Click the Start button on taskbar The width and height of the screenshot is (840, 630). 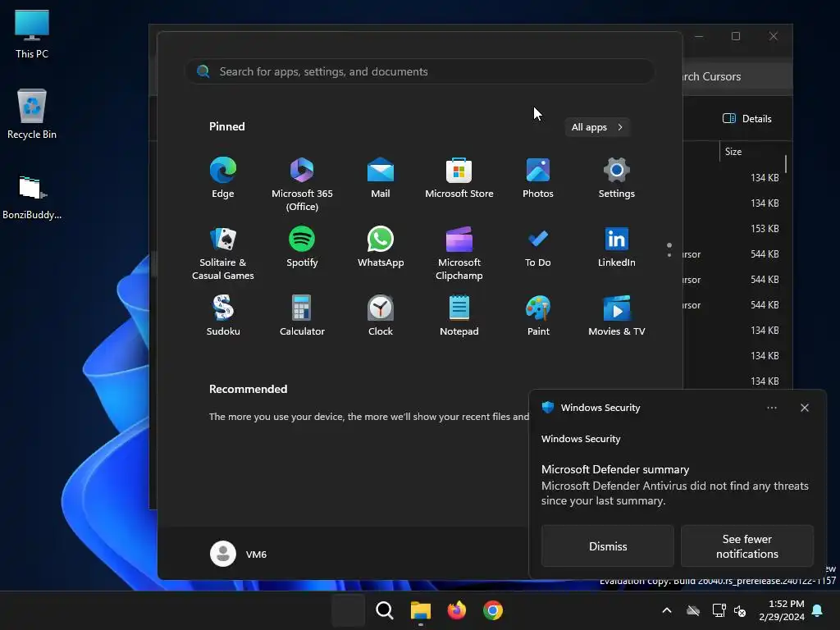[348, 610]
